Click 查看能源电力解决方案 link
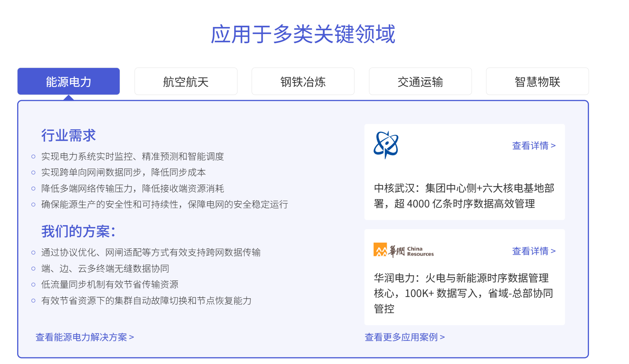629x364 pixels. point(85,337)
